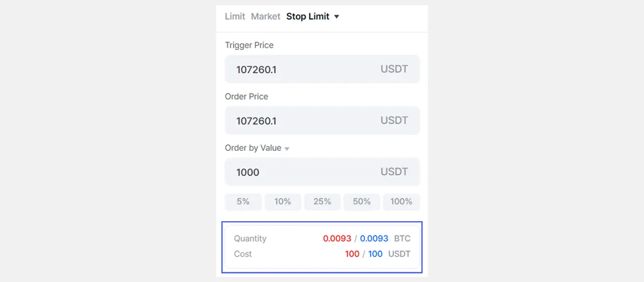Choose the 50% amount button
Image resolution: width=644 pixels, height=282 pixels.
pyautogui.click(x=362, y=202)
